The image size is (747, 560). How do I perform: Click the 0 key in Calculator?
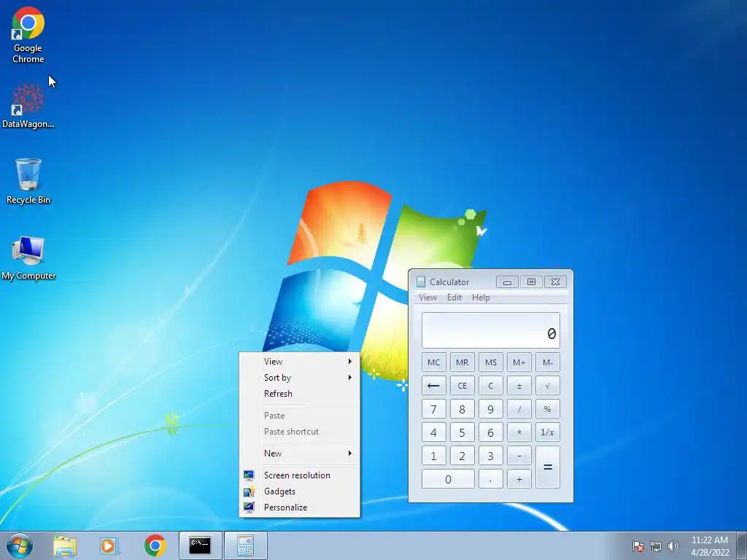click(x=448, y=479)
